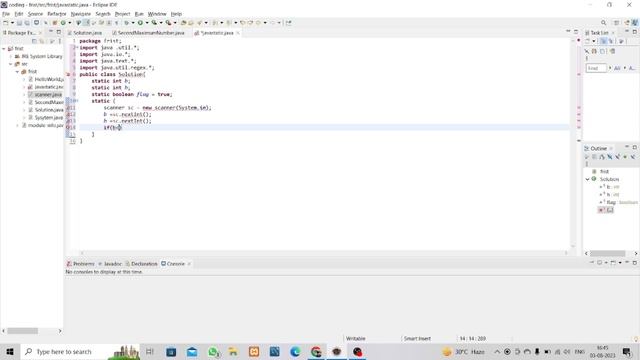Collapse all in Package Explorer toolbar

pos(34,41)
